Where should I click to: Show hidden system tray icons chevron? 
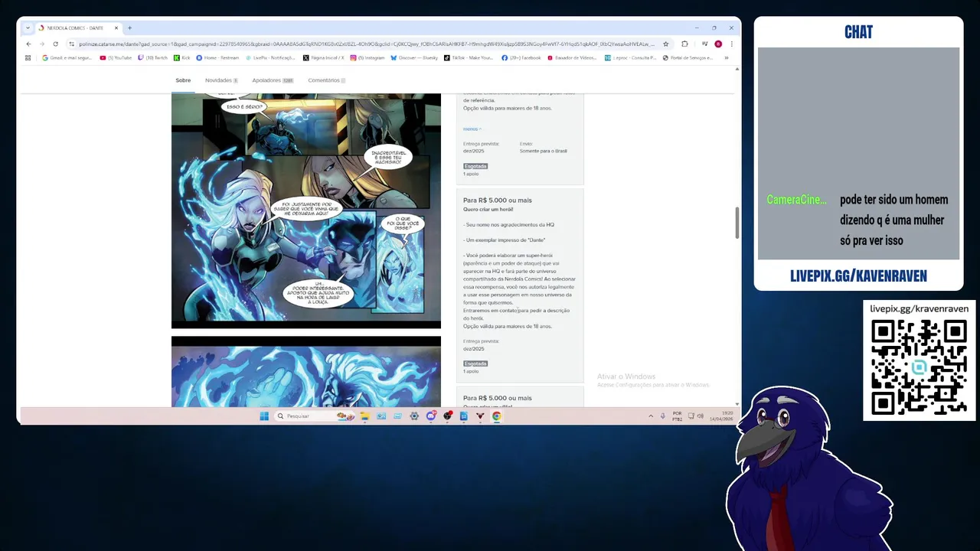(x=651, y=416)
